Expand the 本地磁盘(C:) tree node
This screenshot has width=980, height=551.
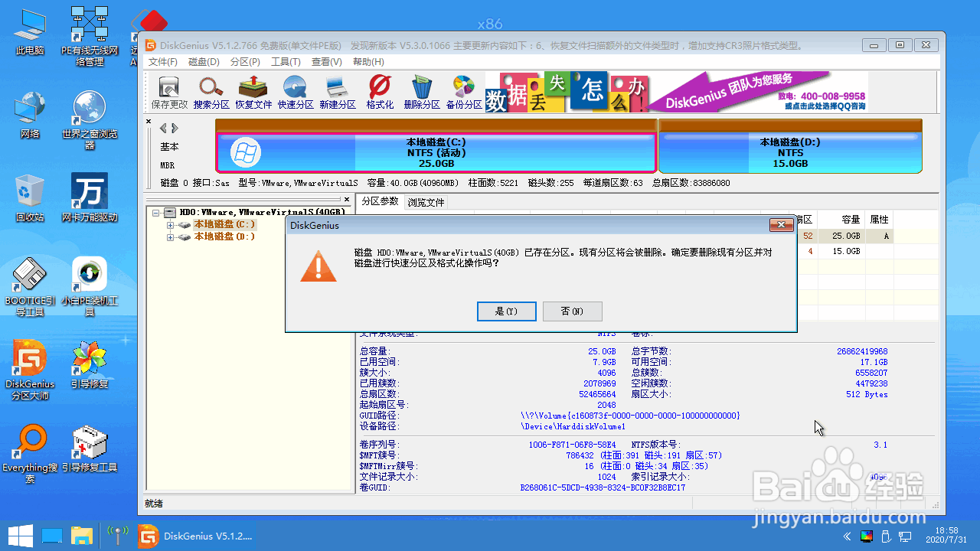[170, 225]
